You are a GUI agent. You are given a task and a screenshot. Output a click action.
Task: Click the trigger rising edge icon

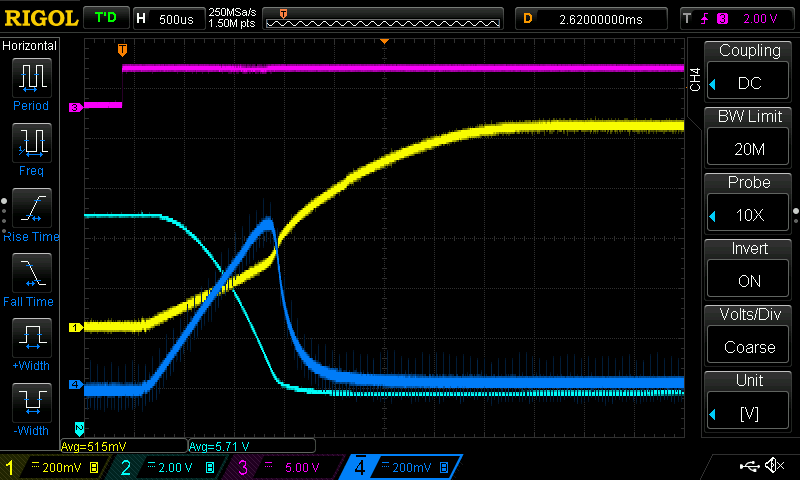coord(705,19)
